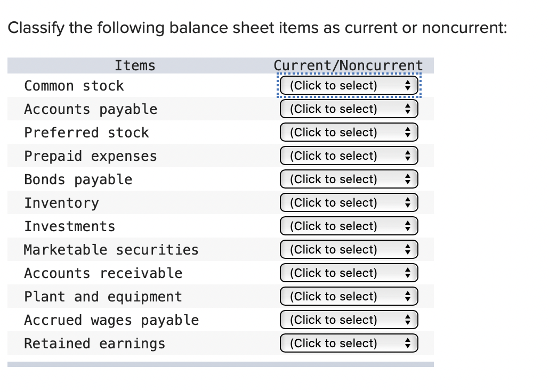
Task: Select the Items column header
Action: coord(135,65)
